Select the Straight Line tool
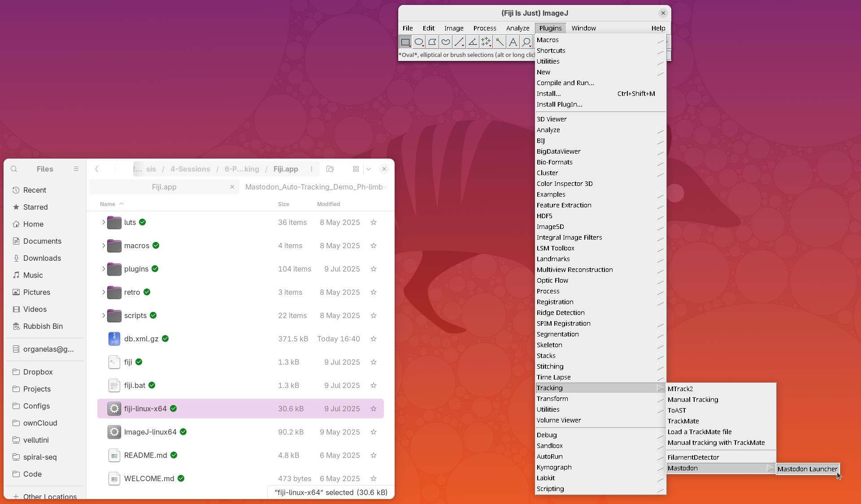This screenshot has height=504, width=861. (459, 42)
